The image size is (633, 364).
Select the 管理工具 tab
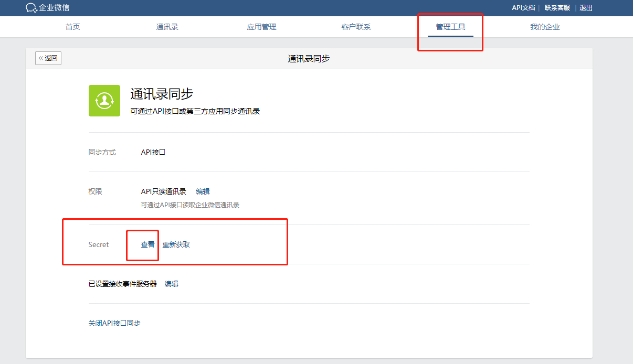(450, 27)
